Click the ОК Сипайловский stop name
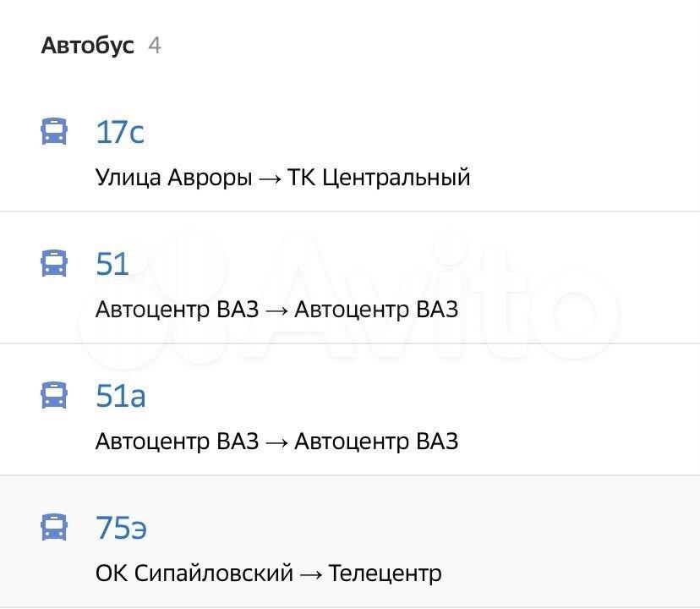The image size is (700, 609). coord(194,573)
